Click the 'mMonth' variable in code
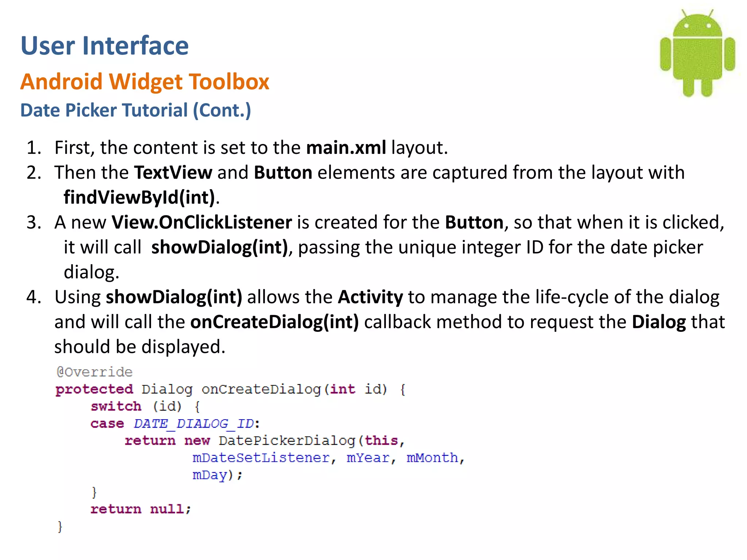747x560 pixels. point(432,458)
